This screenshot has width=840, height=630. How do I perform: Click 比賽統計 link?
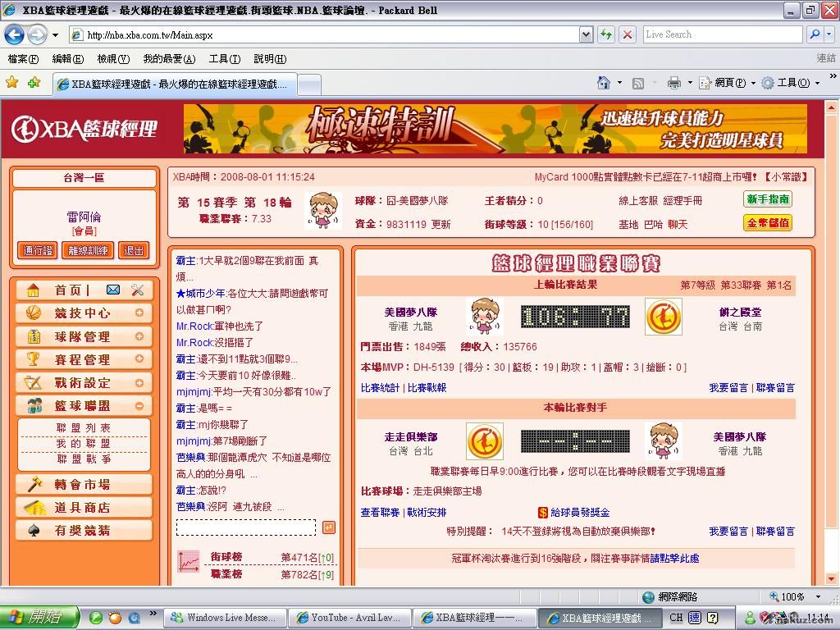(380, 388)
